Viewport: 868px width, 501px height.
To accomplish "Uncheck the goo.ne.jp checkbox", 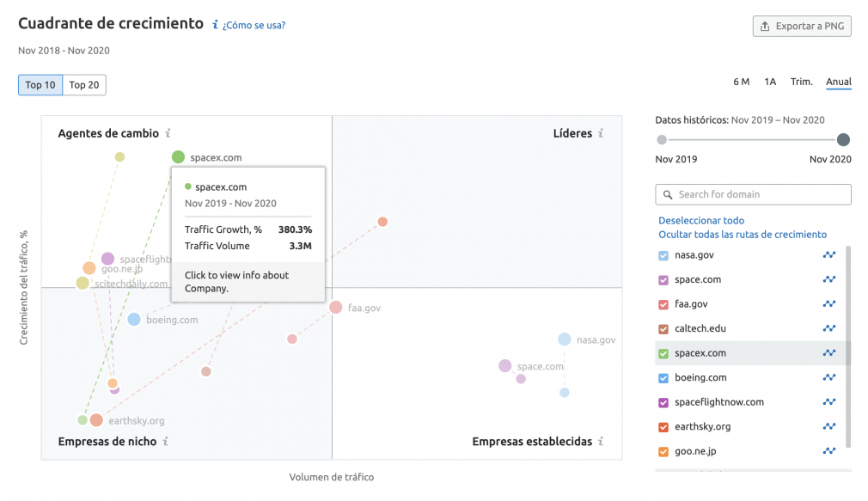I will (x=663, y=452).
